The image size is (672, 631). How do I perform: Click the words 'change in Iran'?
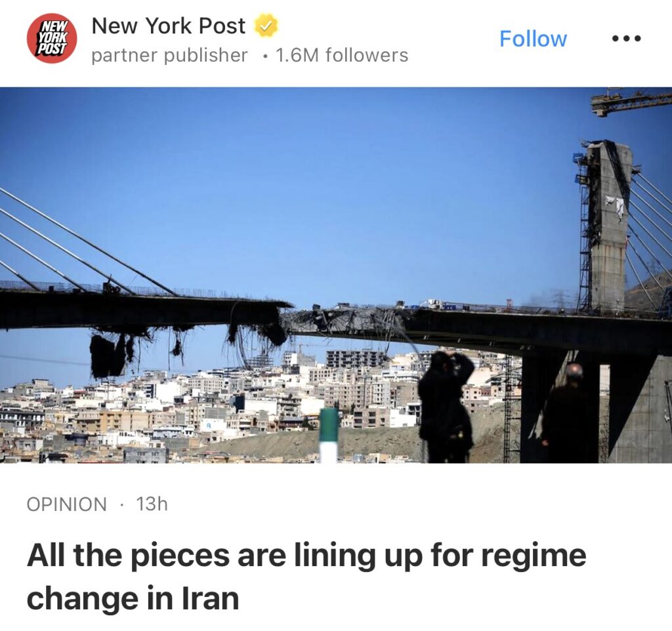coord(133,598)
